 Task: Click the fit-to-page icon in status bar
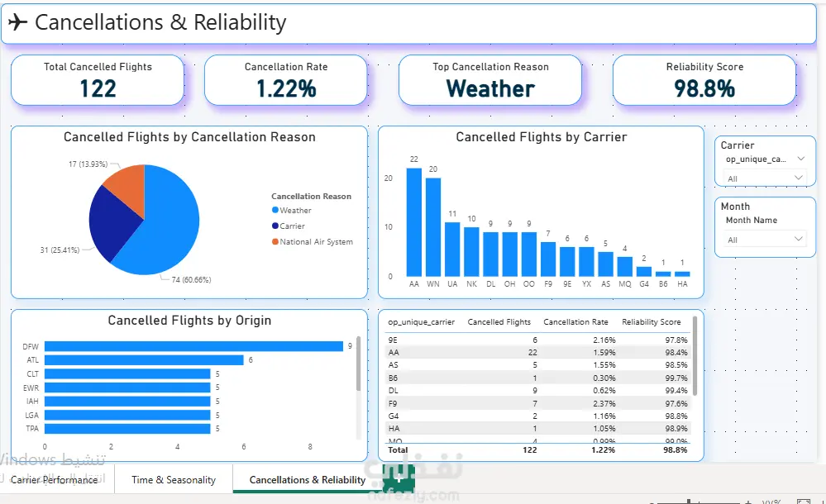pyautogui.click(x=804, y=502)
